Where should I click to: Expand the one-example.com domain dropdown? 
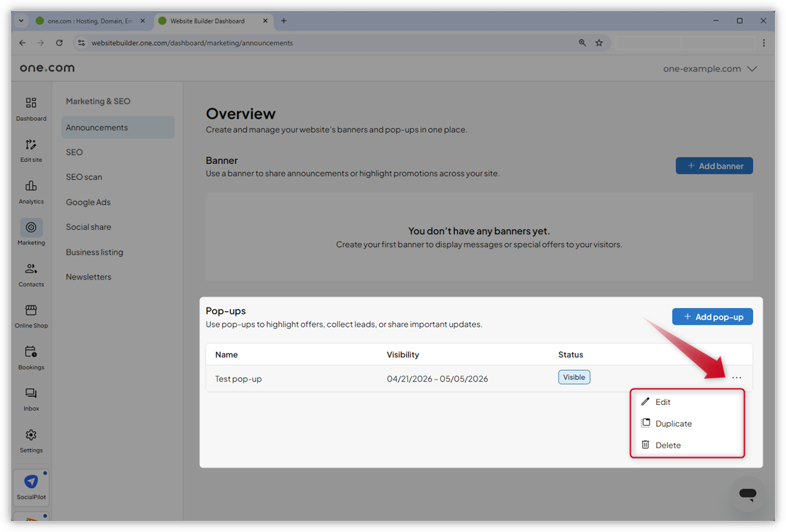click(x=710, y=69)
